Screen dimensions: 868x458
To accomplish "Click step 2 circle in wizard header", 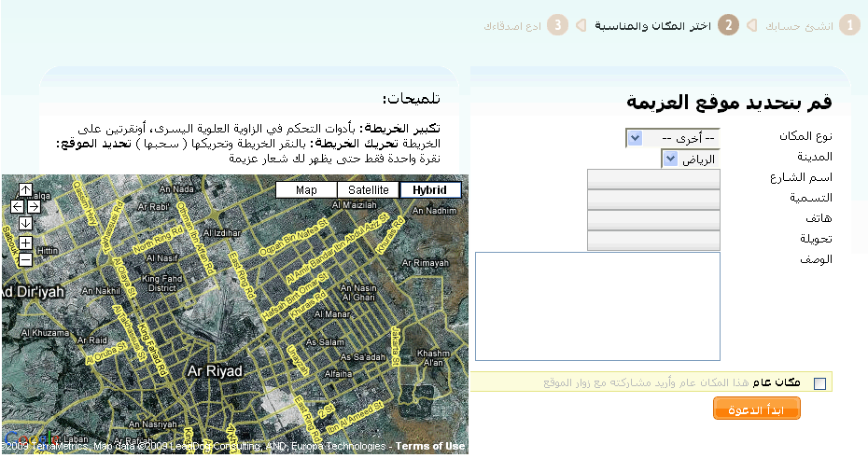I will [728, 25].
